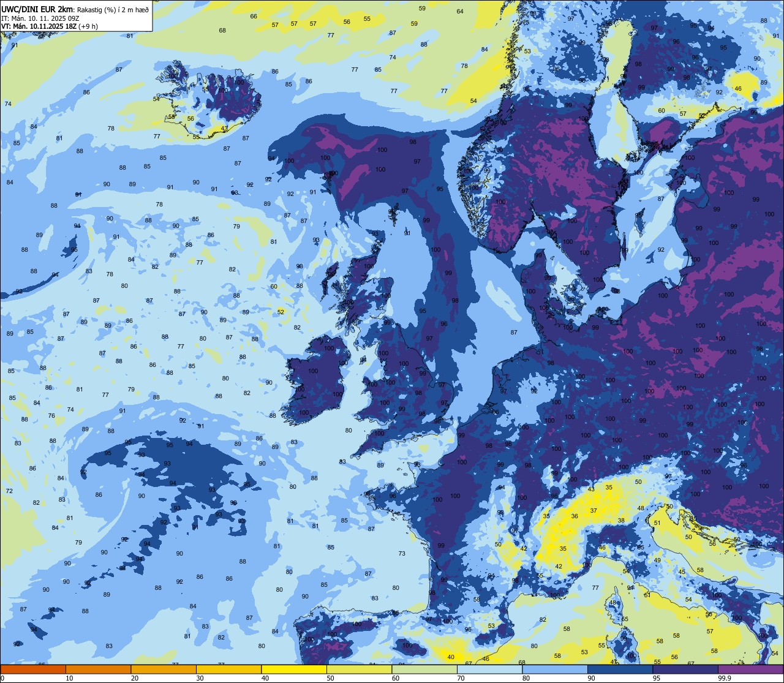Click the title 'UWC/DINI EUR 2km' header text

click(36, 8)
